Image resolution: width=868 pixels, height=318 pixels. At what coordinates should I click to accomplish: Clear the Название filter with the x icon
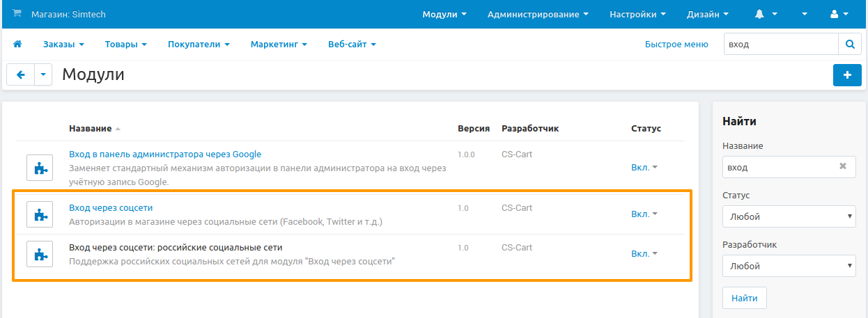pyautogui.click(x=842, y=167)
